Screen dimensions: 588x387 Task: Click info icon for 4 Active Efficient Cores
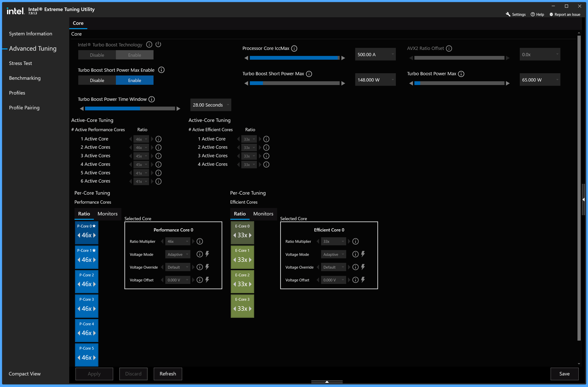266,165
